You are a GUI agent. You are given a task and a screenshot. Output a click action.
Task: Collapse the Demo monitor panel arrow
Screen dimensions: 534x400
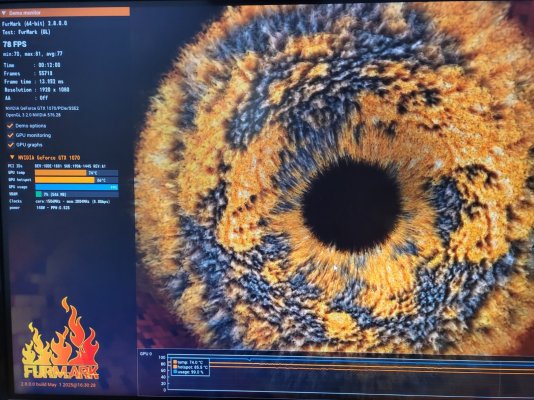pos(4,13)
